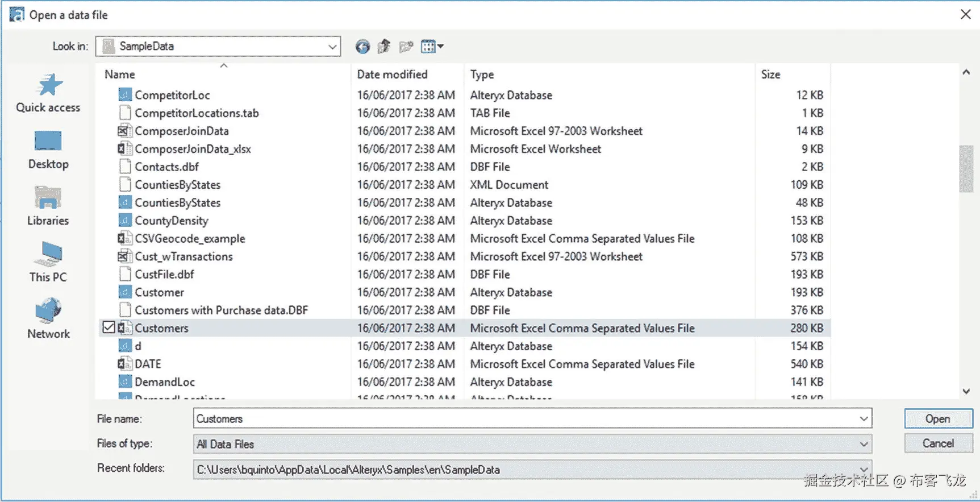Close the Open a data file dialog
980x502 pixels.
965,14
